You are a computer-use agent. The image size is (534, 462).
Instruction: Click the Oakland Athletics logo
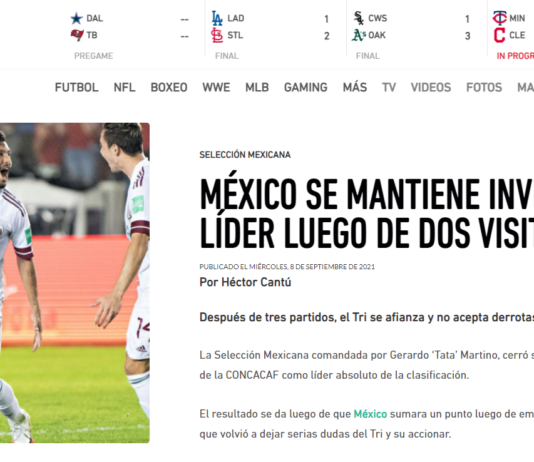tap(359, 35)
